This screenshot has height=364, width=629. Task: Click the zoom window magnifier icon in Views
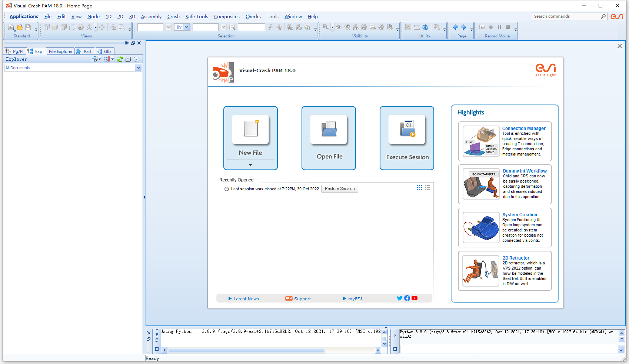click(122, 27)
